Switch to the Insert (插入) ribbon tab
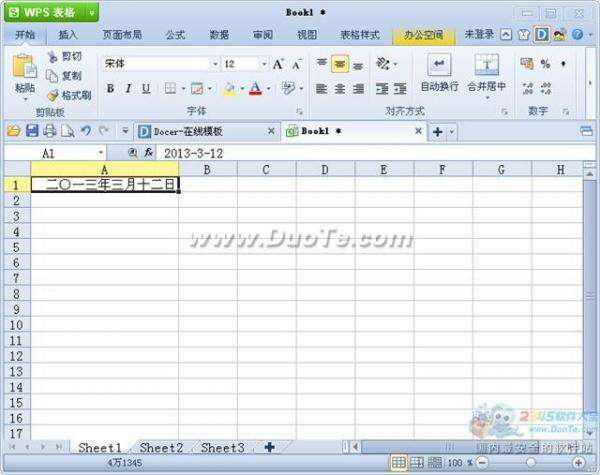The width and height of the screenshot is (600, 475). coord(68,35)
